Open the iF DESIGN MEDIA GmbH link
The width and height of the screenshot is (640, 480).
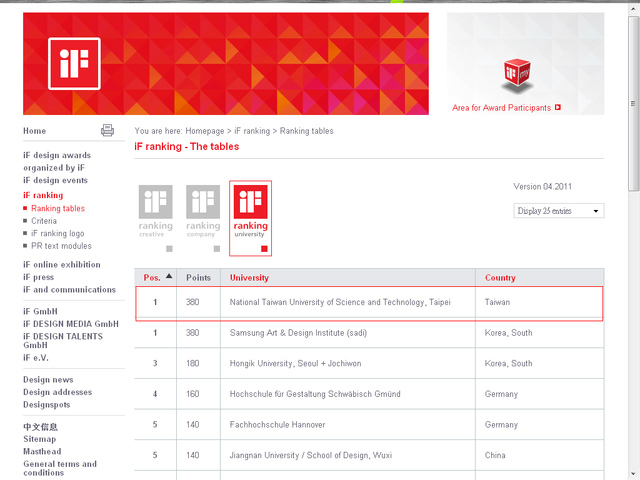coord(71,324)
